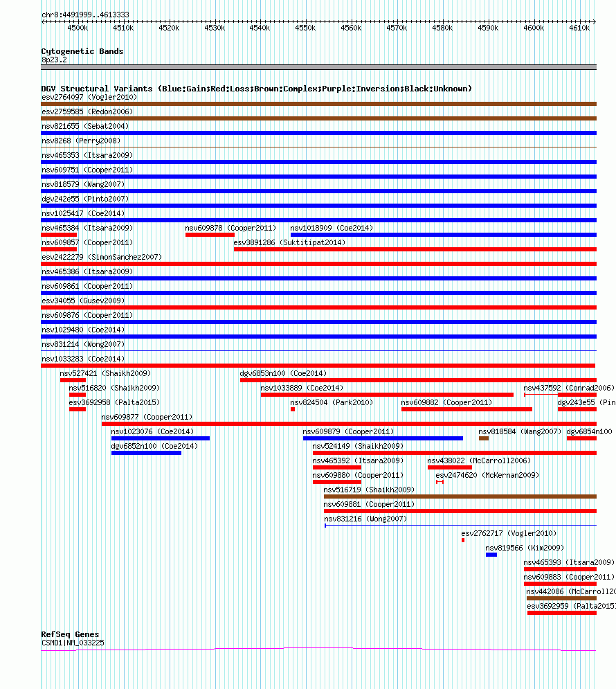616x689 pixels.
Task: Click nsv465386 (Itsara2009) label
Action: pos(87,271)
